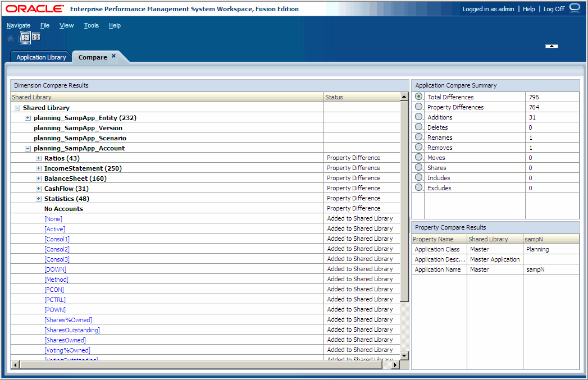Click the tree's horizontal scrollbar thumb
This screenshot has width=588, height=380.
200,365
